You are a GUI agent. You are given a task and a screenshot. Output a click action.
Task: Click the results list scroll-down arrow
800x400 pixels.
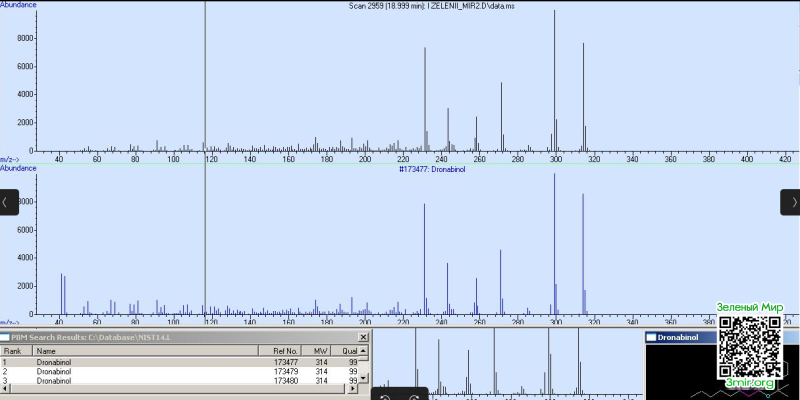363,378
